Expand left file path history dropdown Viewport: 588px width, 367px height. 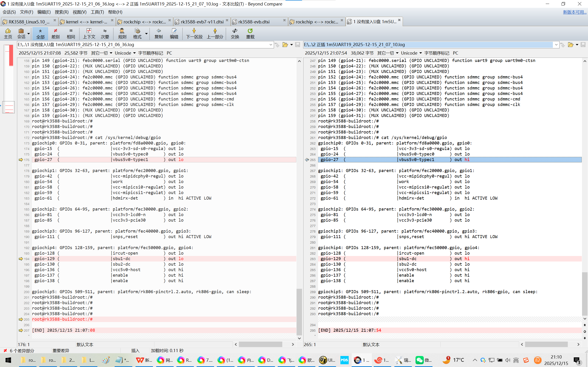(x=271, y=45)
